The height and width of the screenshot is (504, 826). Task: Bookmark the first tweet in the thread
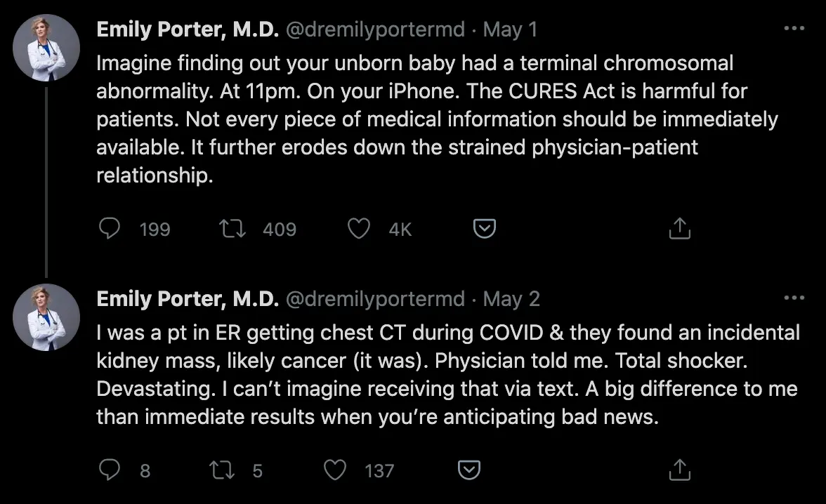(483, 228)
